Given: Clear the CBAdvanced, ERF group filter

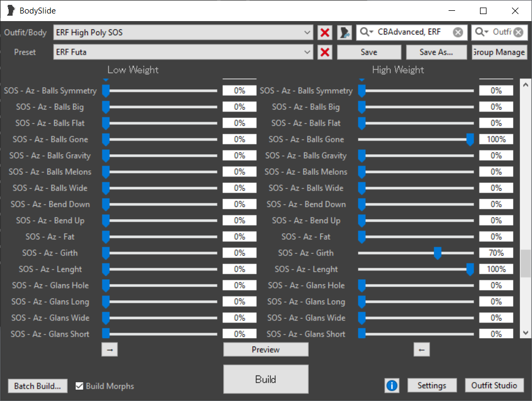Looking at the screenshot, I should [x=458, y=32].
